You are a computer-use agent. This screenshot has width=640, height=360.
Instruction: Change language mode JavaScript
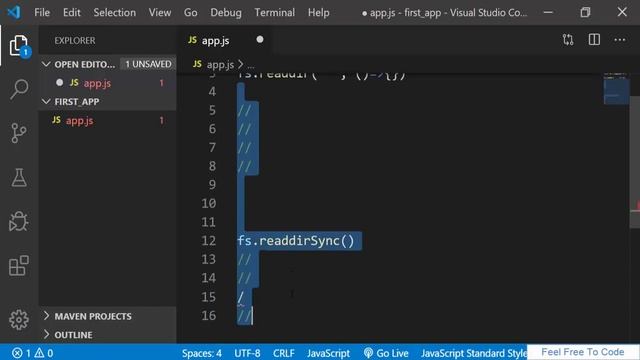pyautogui.click(x=328, y=353)
